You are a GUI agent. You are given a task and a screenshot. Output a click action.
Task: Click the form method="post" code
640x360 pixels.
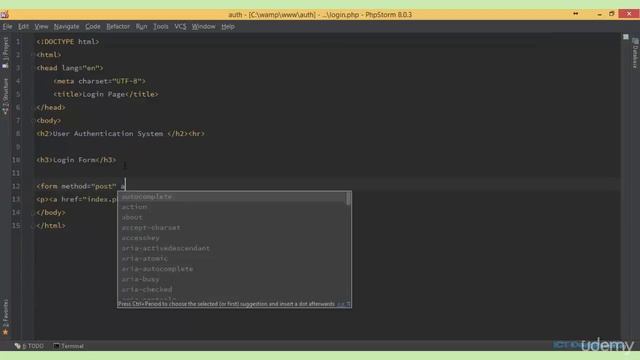[x=76, y=186]
